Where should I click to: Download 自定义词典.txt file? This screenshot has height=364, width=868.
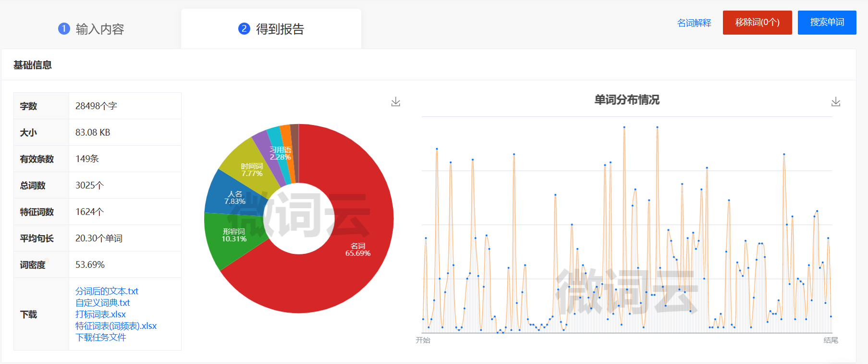(x=102, y=303)
